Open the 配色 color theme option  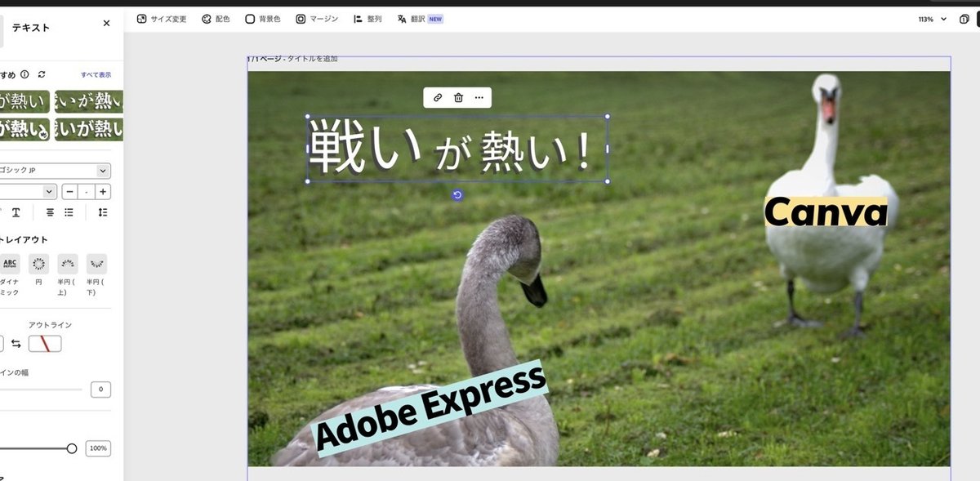(x=216, y=19)
